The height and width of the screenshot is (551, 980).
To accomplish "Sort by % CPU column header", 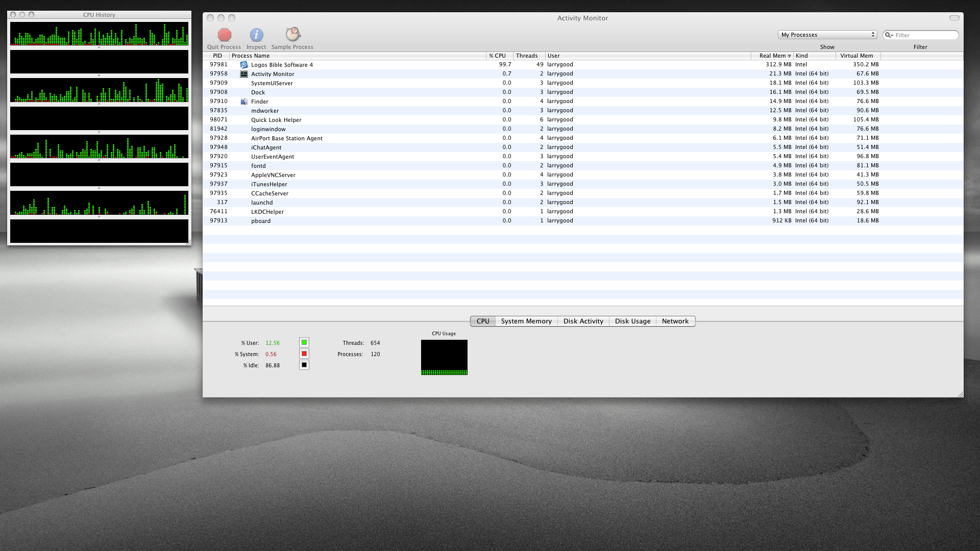I will [499, 56].
